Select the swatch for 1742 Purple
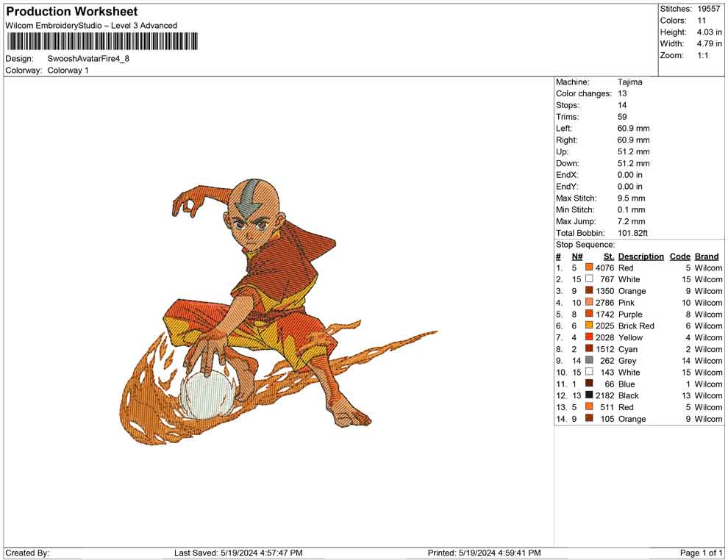 click(589, 314)
